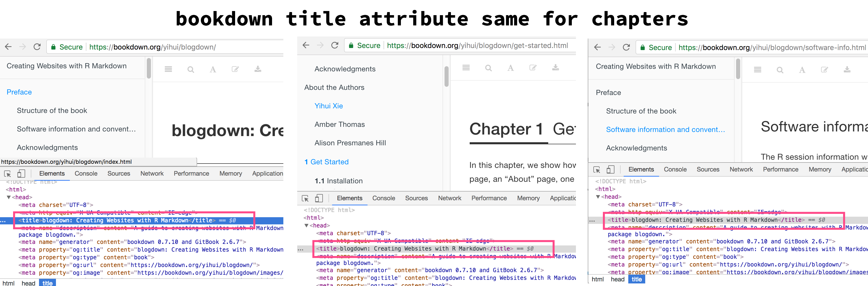Select the title breadcrumb in DevTools
This screenshot has width=868, height=286.
tap(47, 283)
